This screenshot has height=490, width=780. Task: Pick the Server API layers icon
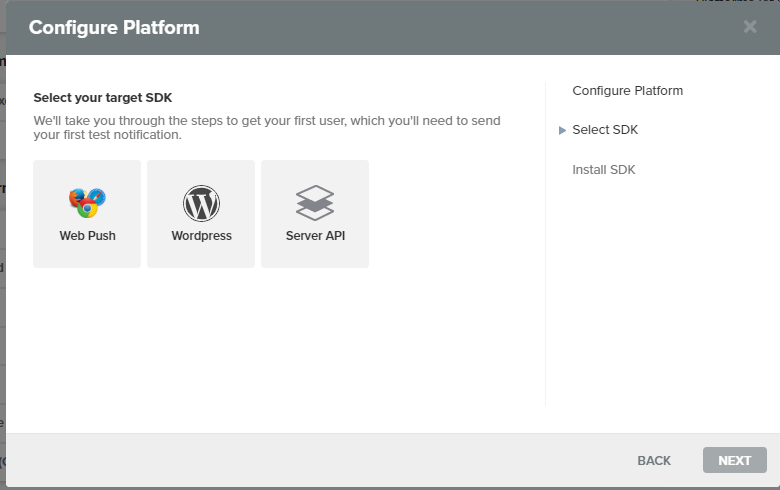(315, 203)
